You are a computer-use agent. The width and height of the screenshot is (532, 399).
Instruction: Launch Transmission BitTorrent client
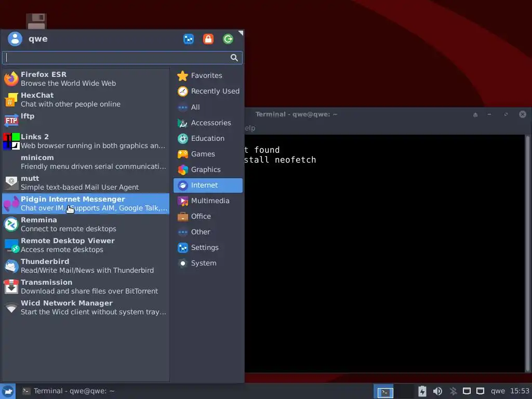click(86, 287)
